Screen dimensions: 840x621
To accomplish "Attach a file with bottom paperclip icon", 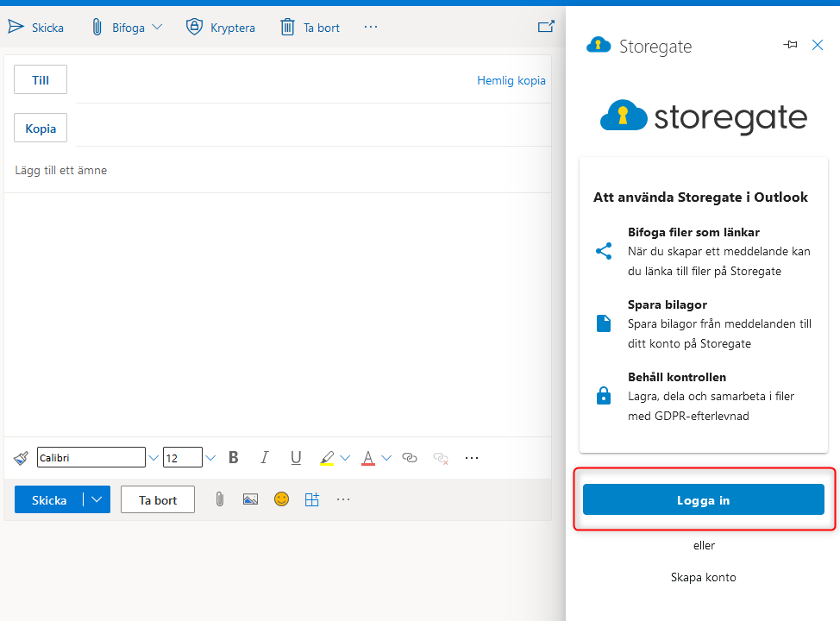I will [220, 499].
